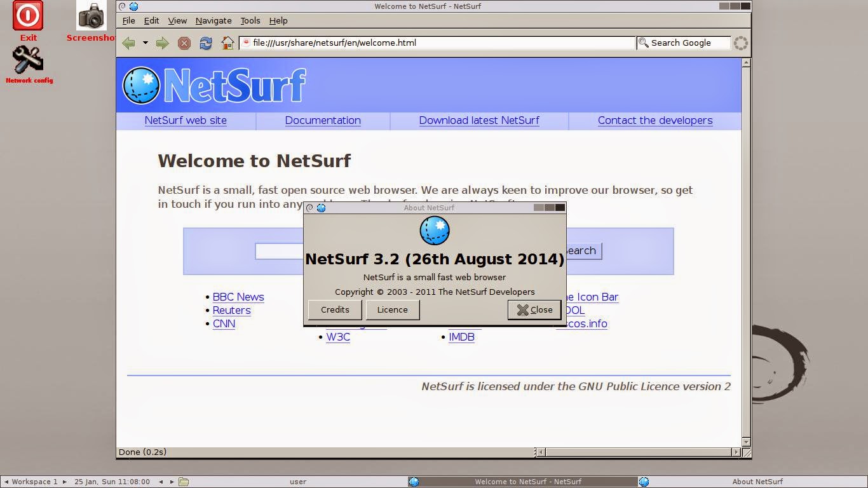Click the NetSurf 3.2 version text in dialog
This screenshot has height=488, width=868.
click(x=435, y=259)
